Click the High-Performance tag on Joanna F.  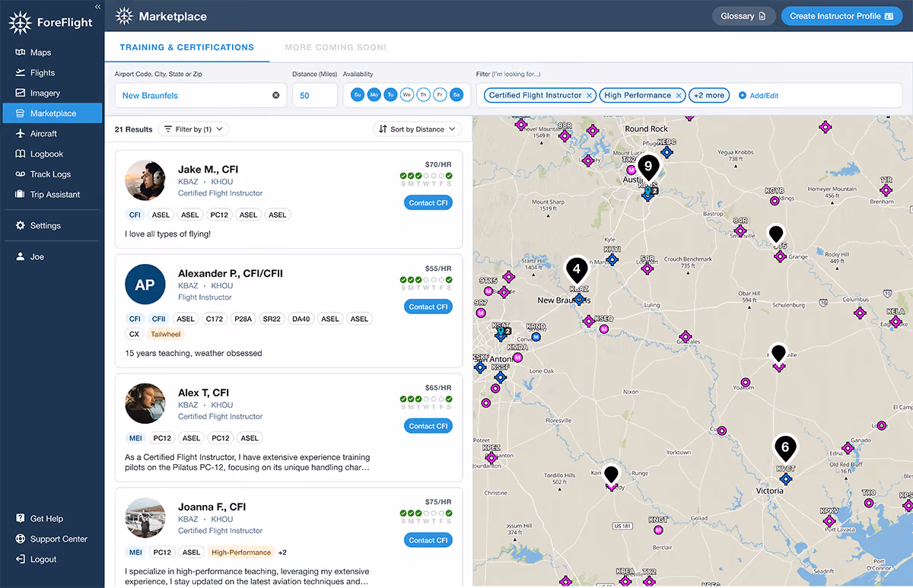(x=240, y=552)
